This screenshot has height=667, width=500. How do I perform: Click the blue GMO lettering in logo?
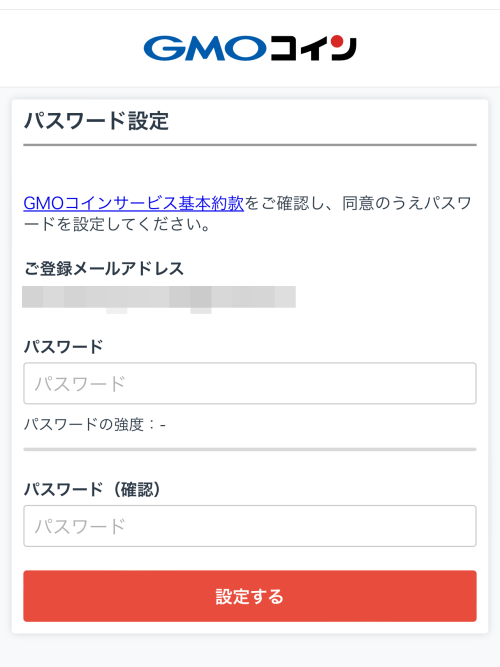(x=205, y=48)
